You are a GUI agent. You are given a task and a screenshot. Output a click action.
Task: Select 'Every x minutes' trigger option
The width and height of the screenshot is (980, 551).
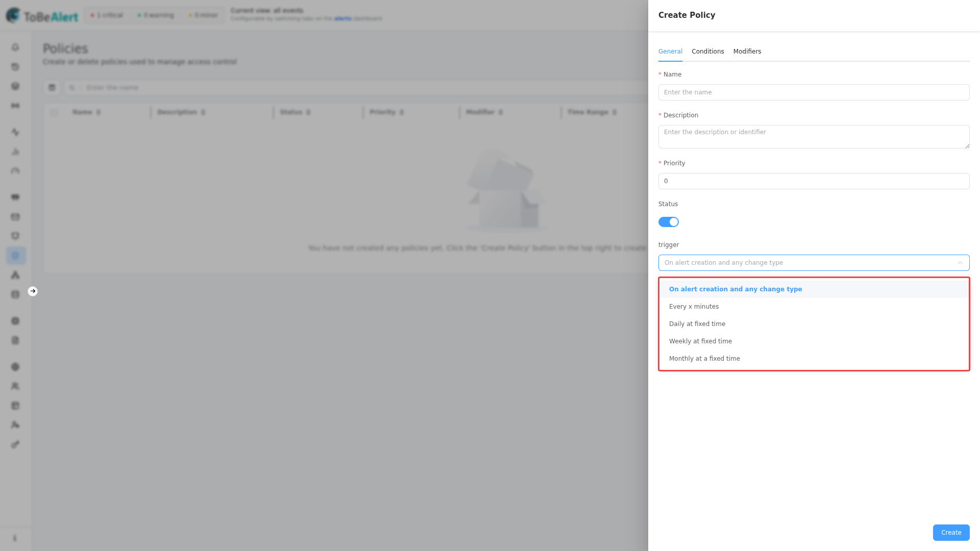[x=814, y=307]
